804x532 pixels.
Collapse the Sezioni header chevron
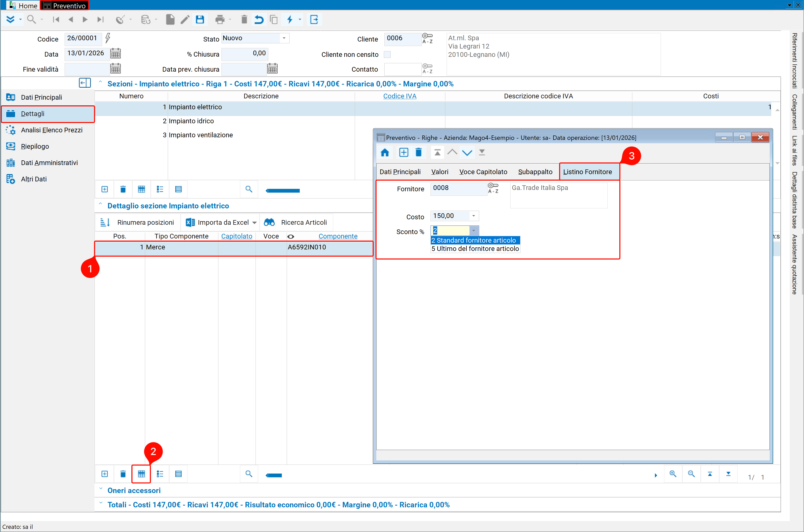point(100,82)
